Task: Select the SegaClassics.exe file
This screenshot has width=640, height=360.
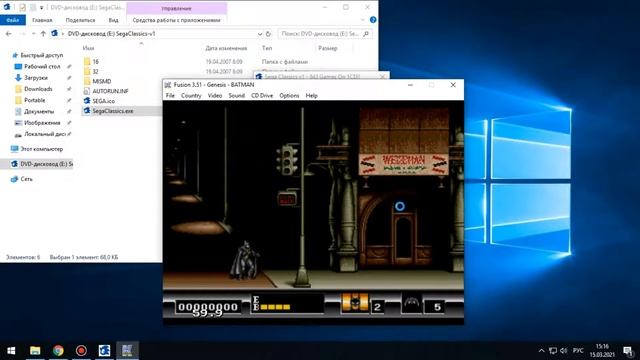Action: click(x=113, y=111)
